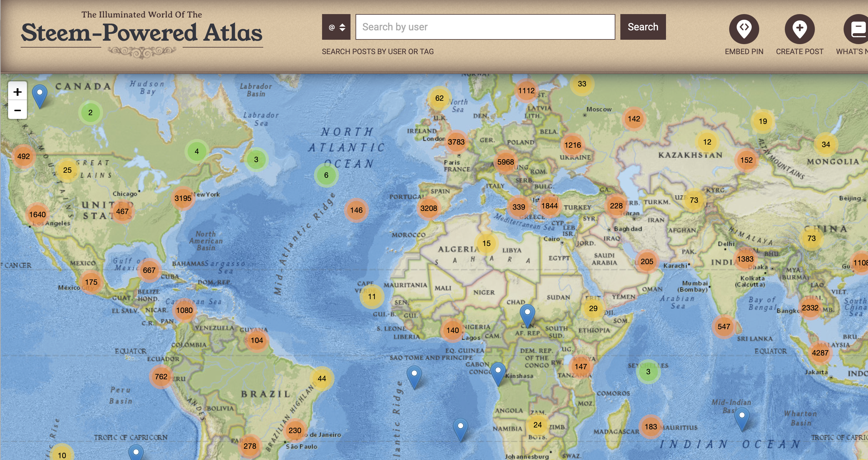
Task: Click the 12 cluster in Kazakhstan
Action: (707, 142)
